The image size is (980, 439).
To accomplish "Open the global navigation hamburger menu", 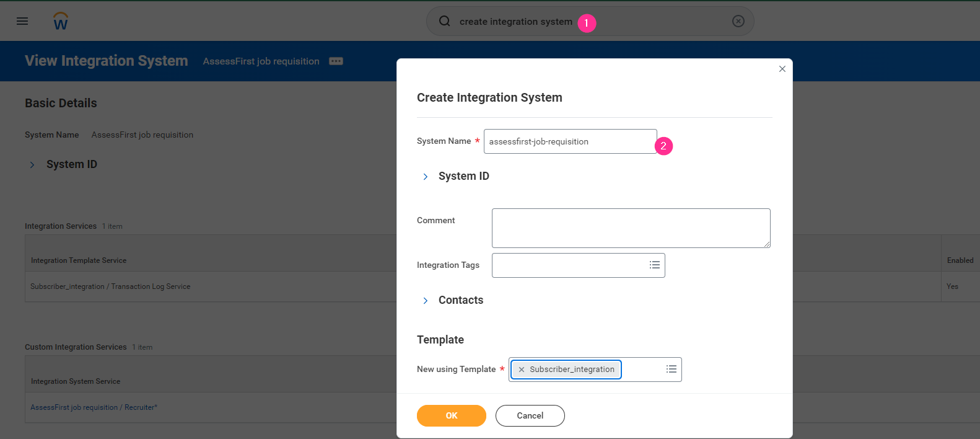I will point(22,21).
